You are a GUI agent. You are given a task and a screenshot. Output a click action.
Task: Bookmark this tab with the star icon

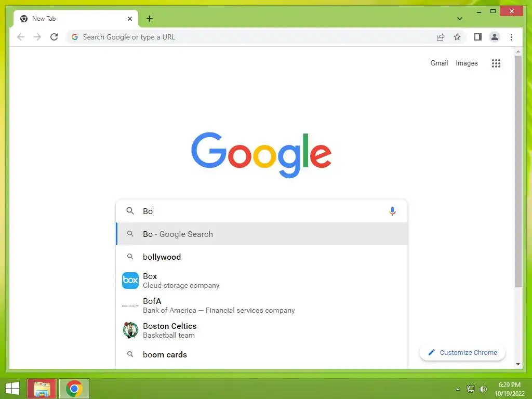pos(457,37)
